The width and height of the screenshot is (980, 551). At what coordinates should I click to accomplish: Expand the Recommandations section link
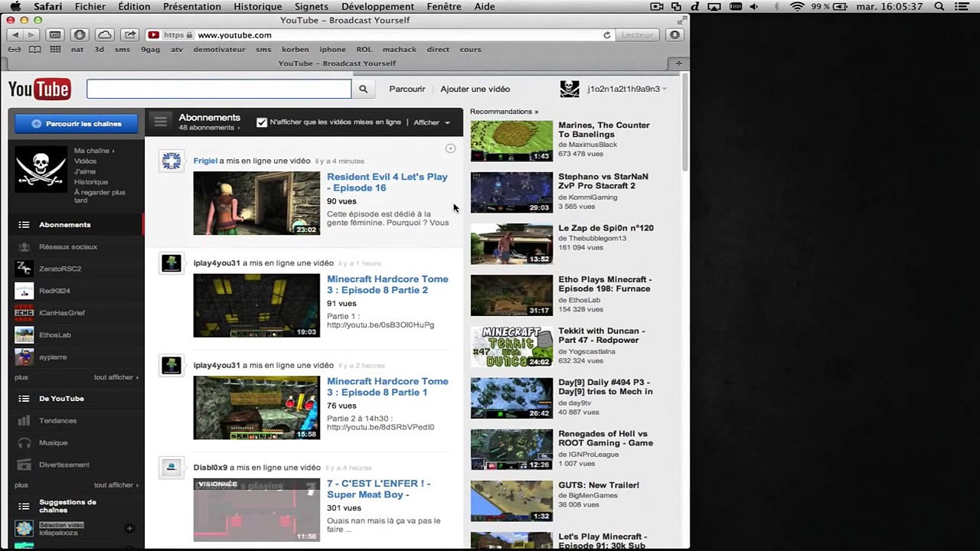pyautogui.click(x=504, y=112)
